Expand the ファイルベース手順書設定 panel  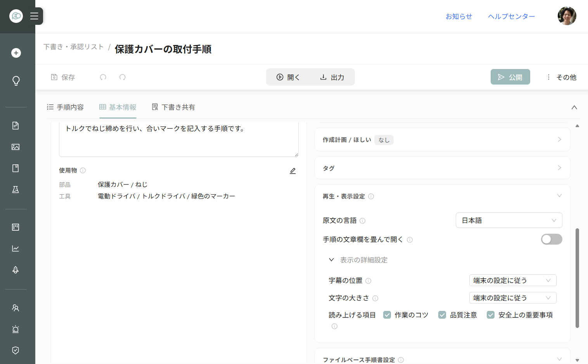click(443, 359)
